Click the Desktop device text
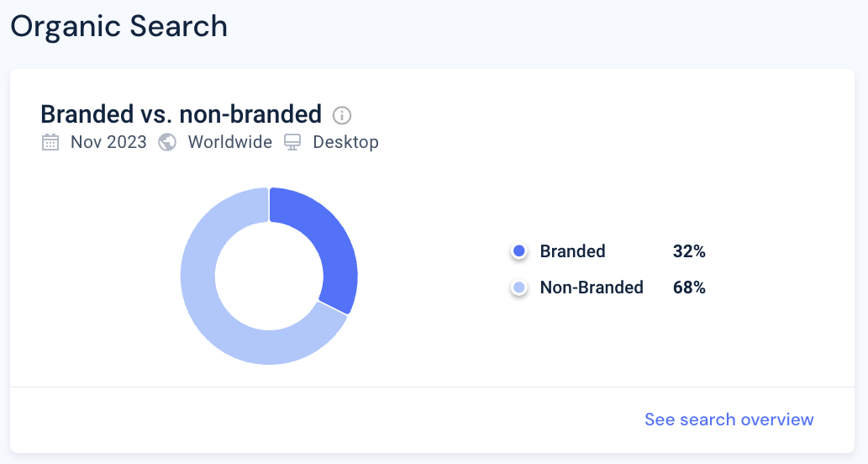 [346, 142]
